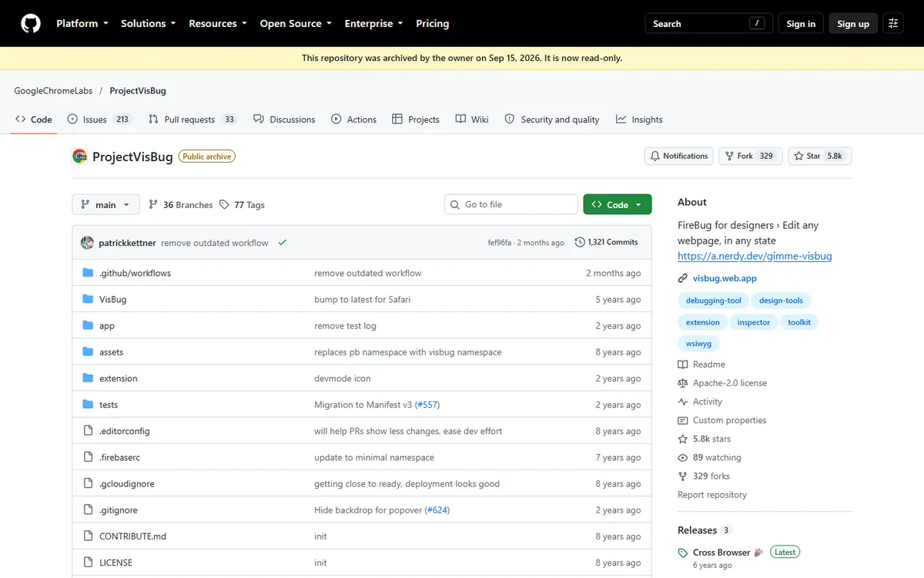Click the eye icon beside 89 watching
This screenshot has height=578, width=924.
682,458
